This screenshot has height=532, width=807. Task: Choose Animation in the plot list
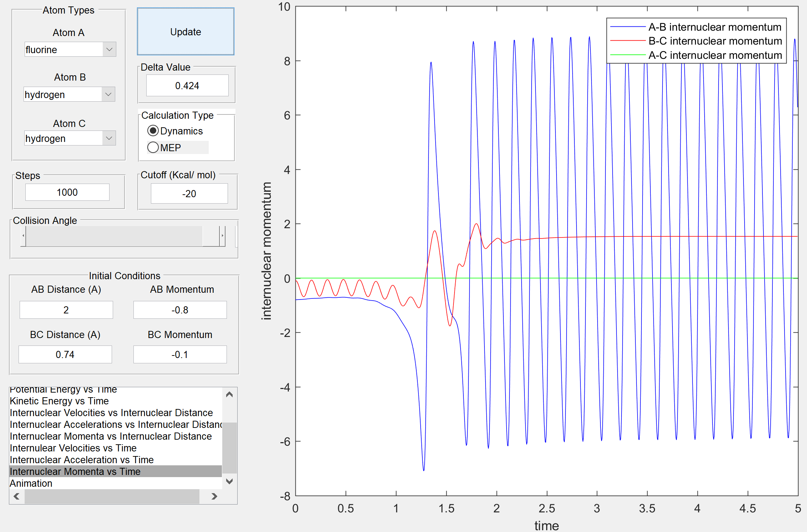31,484
